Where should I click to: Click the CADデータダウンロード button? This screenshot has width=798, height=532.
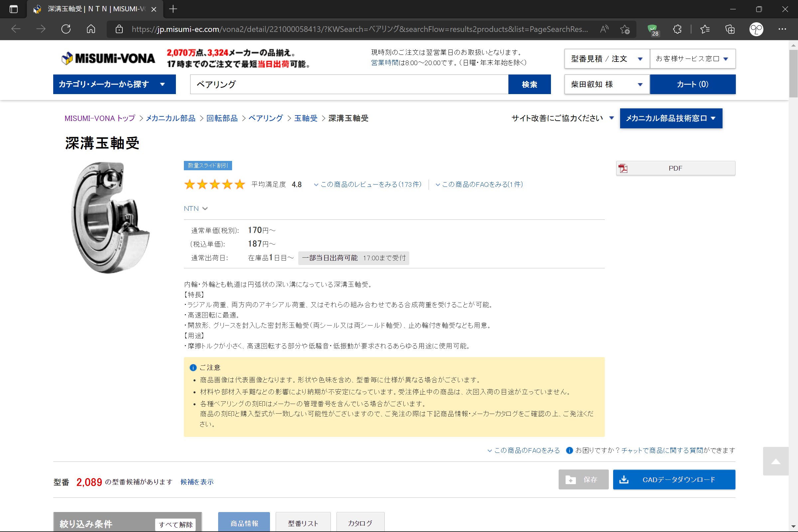click(674, 479)
